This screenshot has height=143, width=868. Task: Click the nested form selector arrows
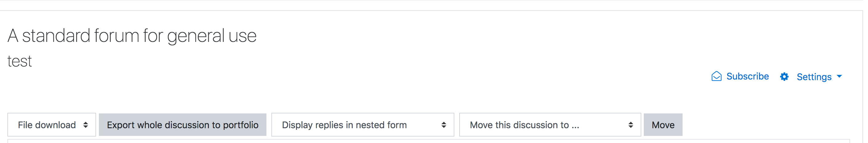click(444, 125)
